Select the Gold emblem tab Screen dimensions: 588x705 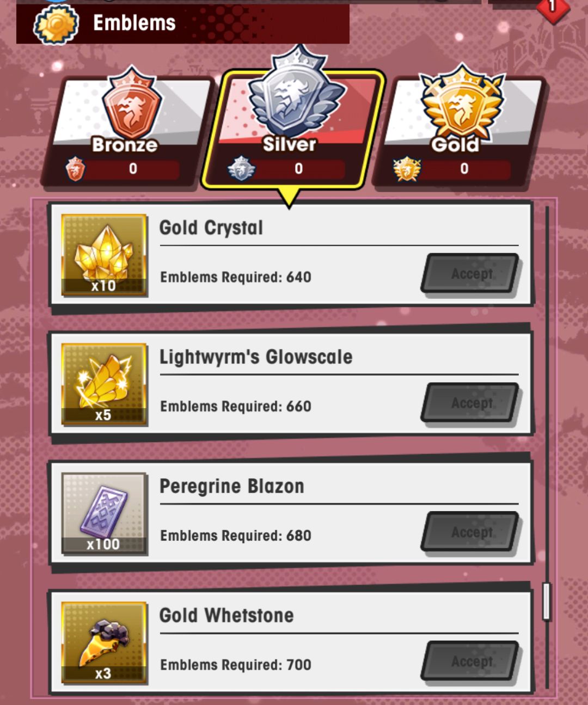460,131
